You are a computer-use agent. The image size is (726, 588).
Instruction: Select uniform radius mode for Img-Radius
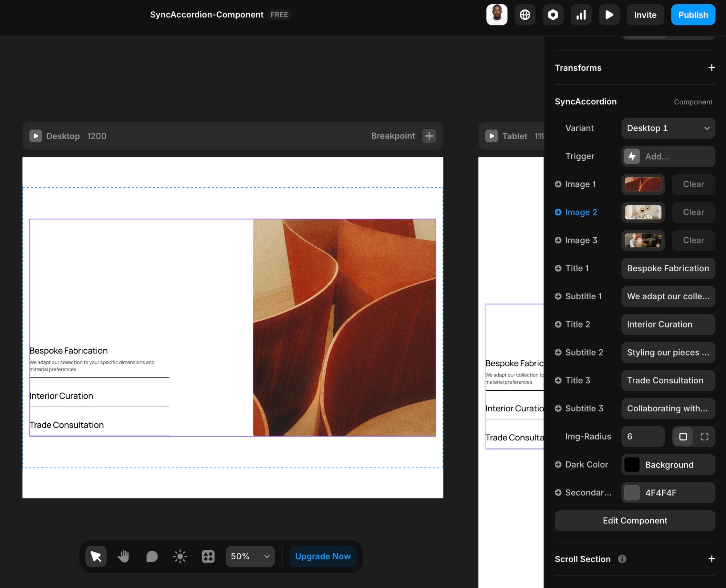(683, 436)
